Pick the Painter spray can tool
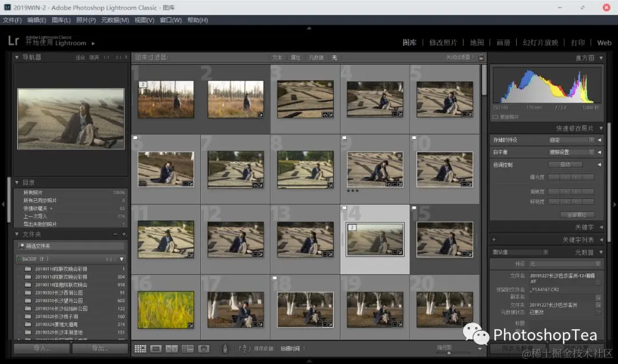The image size is (618, 364). point(225,348)
